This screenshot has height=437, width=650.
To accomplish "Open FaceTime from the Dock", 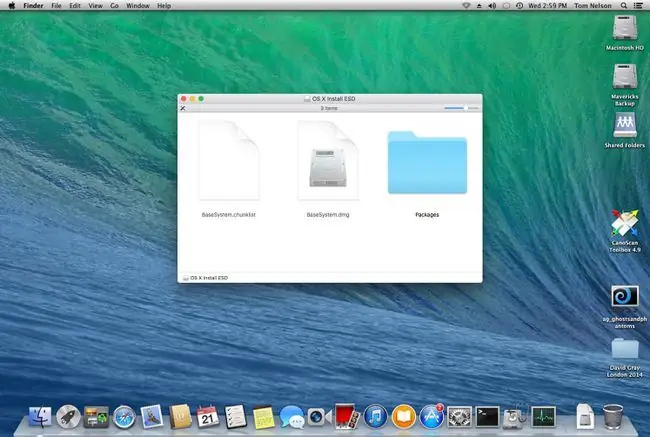I will click(319, 416).
